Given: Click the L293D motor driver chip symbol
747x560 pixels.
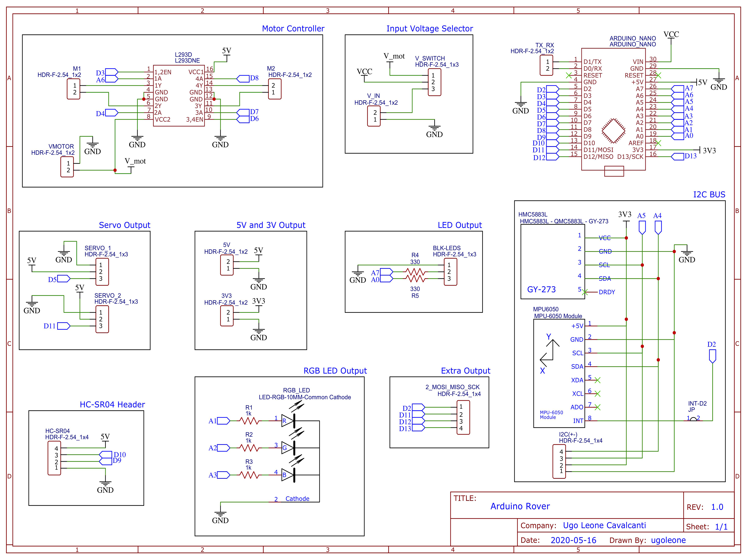Looking at the screenshot, I should (179, 96).
